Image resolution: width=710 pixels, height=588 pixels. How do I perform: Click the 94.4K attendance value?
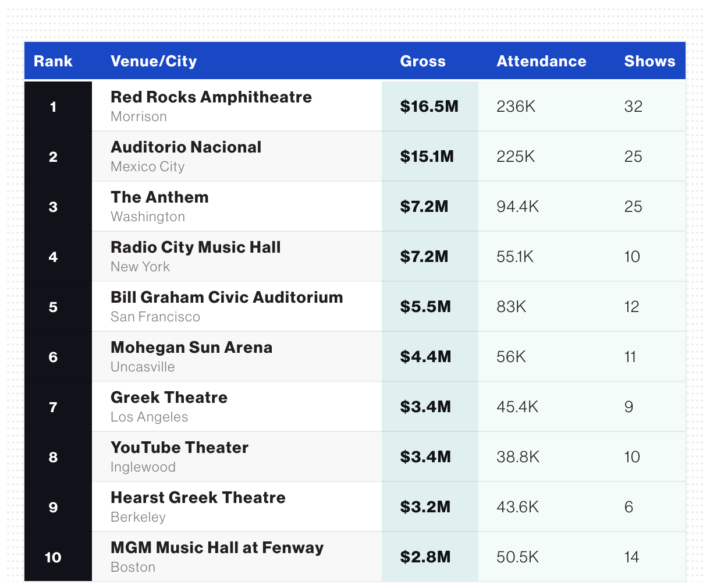pyautogui.click(x=517, y=207)
